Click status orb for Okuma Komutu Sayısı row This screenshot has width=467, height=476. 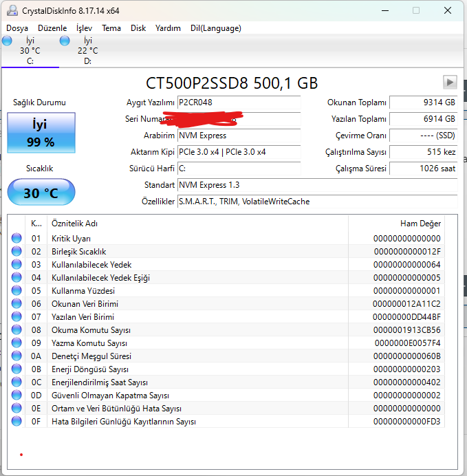[x=17, y=329]
